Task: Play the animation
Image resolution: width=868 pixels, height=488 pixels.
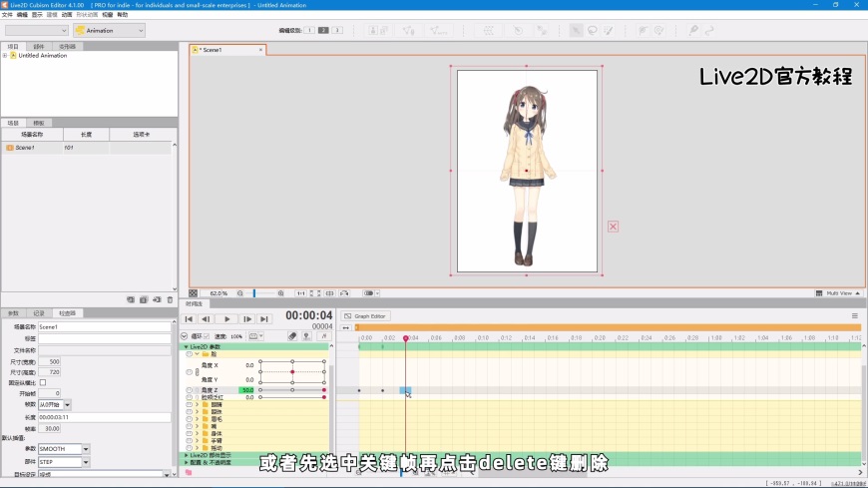Action: coord(226,319)
